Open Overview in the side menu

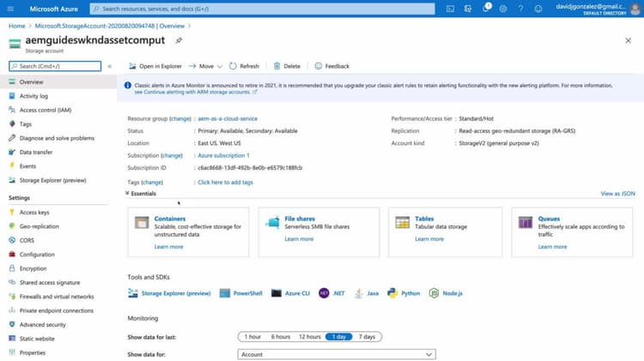pos(58,82)
